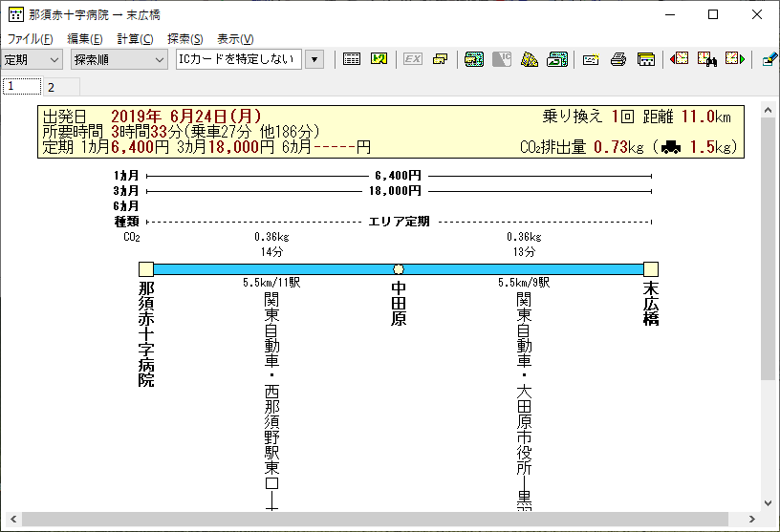This screenshot has width=780, height=532.
Task: Click the card with sparkle toolbar icon
Action: [591, 59]
